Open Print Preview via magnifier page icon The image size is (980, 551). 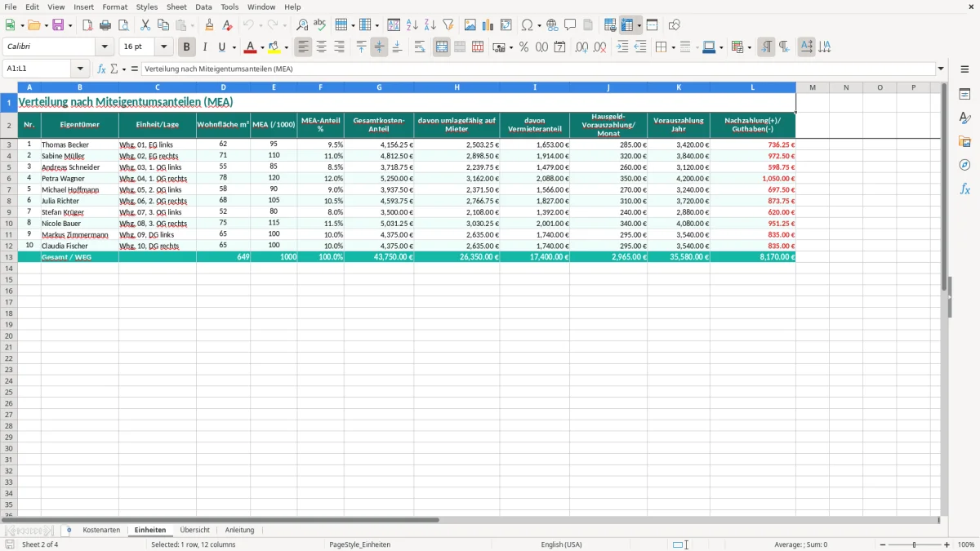pyautogui.click(x=123, y=25)
